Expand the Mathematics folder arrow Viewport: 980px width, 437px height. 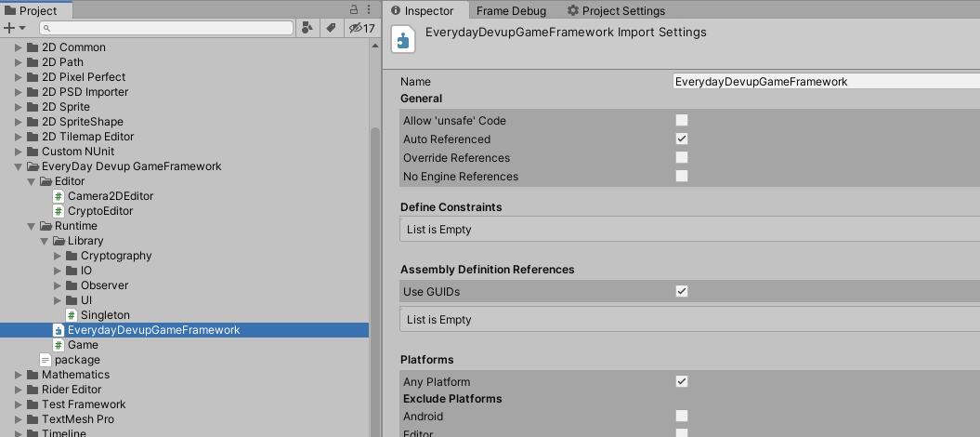pos(19,375)
